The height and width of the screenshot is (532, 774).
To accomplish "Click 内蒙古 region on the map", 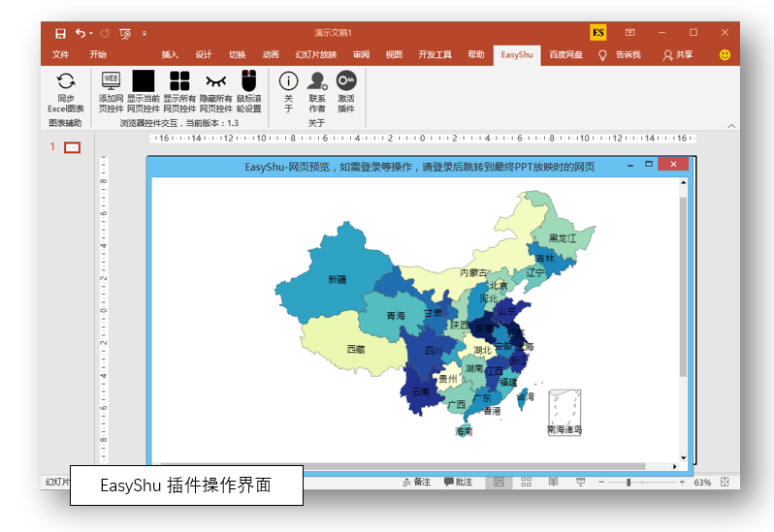I will tap(473, 272).
